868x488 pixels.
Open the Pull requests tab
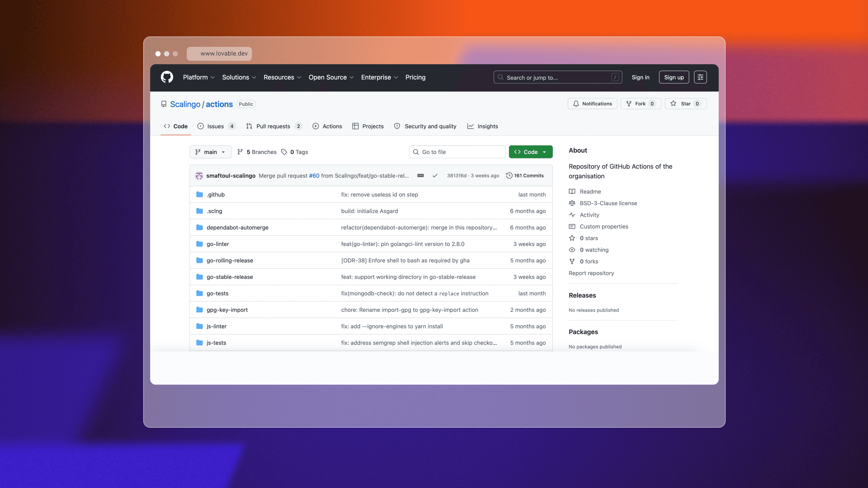[274, 126]
